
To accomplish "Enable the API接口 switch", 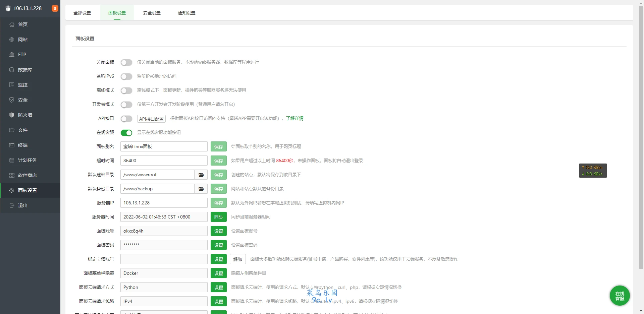I will coord(126,119).
